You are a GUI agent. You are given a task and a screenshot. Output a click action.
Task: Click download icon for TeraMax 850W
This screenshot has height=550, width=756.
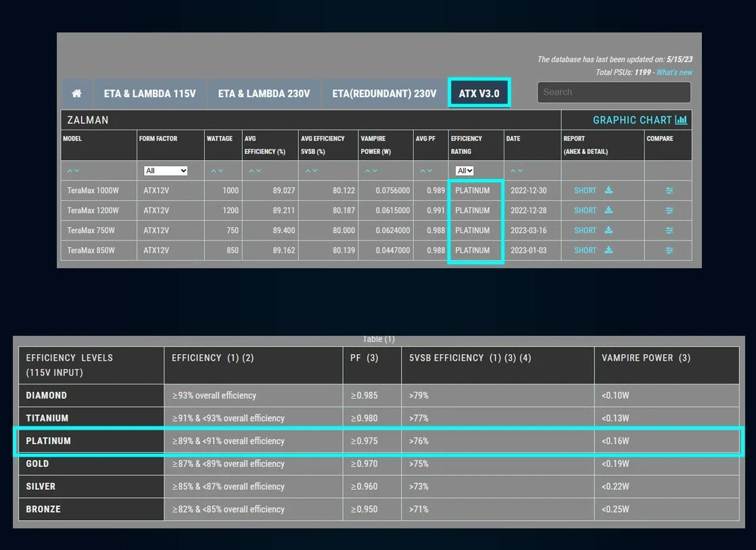coord(609,250)
